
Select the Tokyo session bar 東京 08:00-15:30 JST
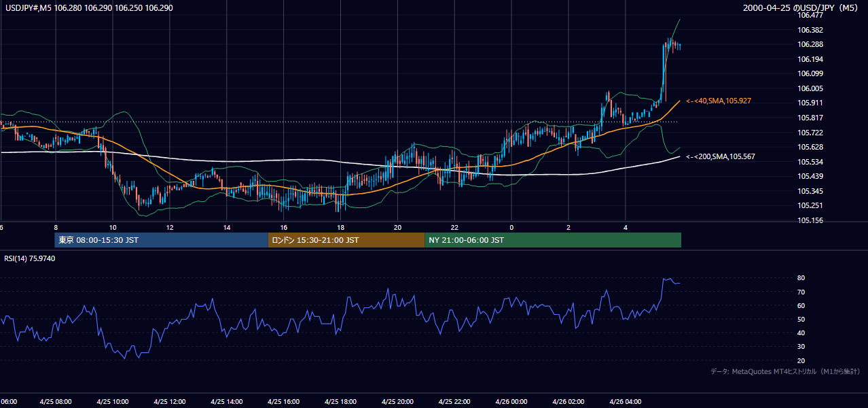point(162,240)
